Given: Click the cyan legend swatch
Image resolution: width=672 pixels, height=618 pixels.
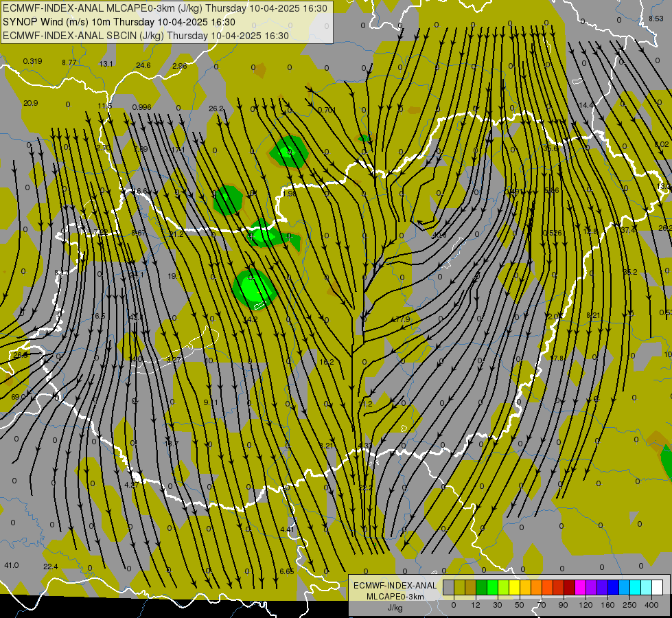Looking at the screenshot, I should [636, 588].
